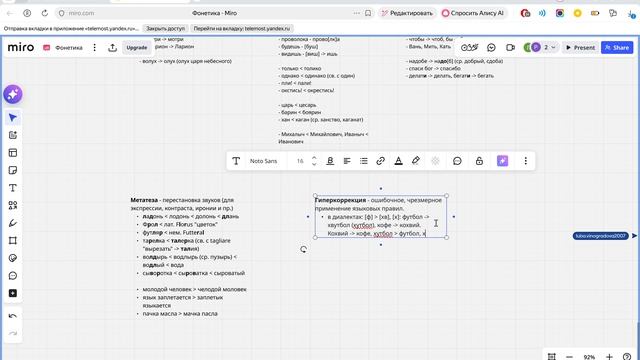Open the Noto Sans font dropdown

263,161
